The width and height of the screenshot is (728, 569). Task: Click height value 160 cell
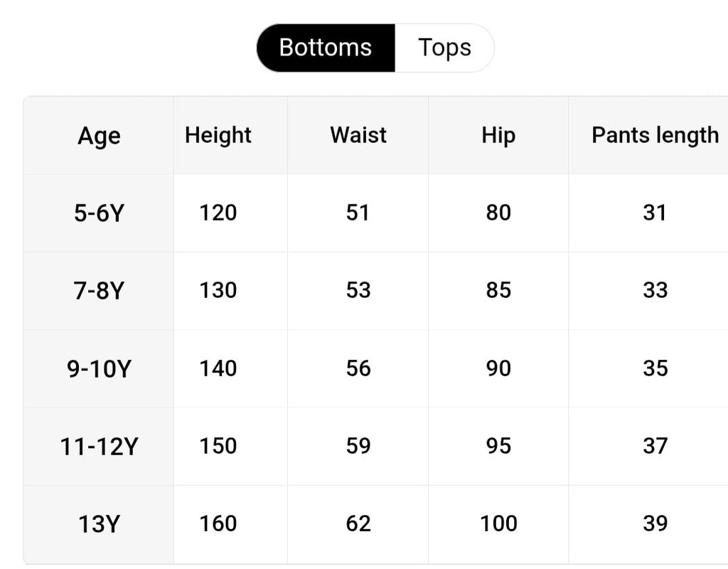[x=218, y=524]
